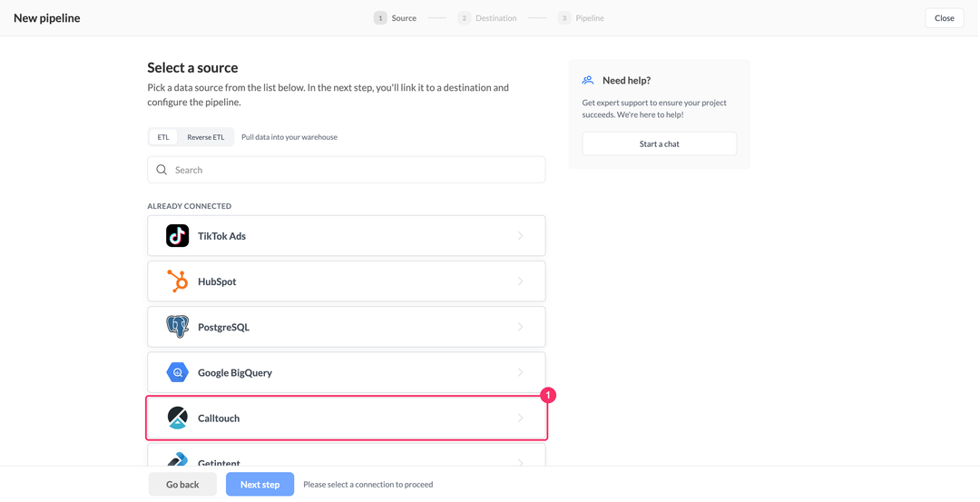The image size is (980, 502).
Task: Click the Need help people icon
Action: [x=587, y=80]
